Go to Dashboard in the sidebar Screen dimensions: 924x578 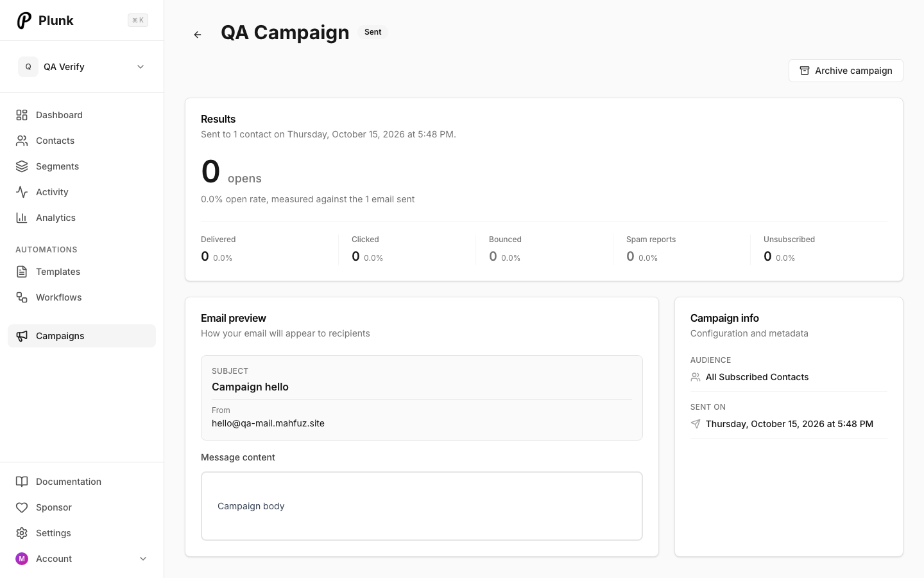(x=81, y=115)
